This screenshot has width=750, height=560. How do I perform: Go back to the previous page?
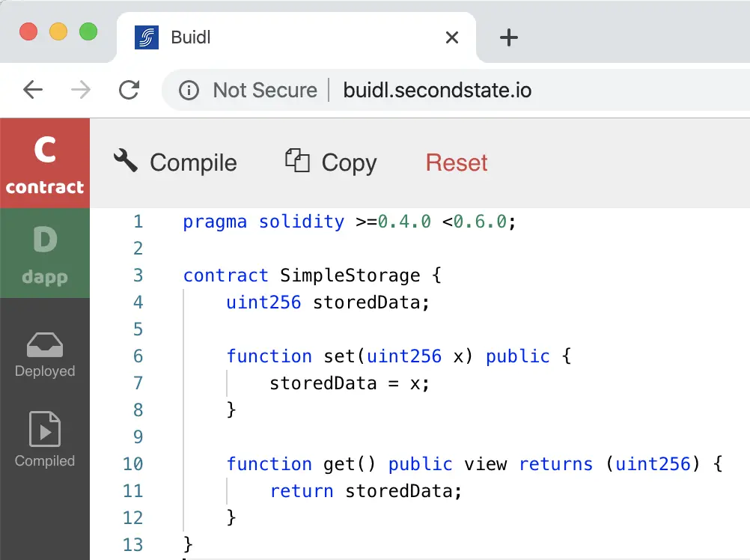33,91
